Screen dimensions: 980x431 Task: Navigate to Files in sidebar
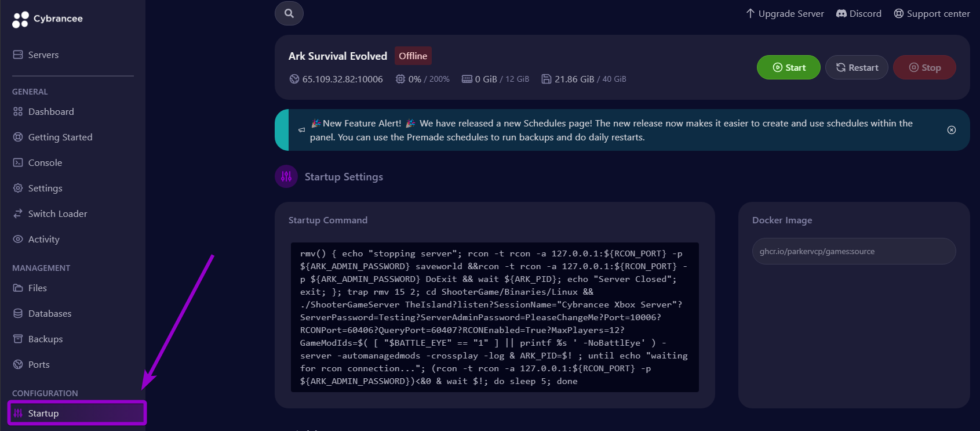(37, 288)
